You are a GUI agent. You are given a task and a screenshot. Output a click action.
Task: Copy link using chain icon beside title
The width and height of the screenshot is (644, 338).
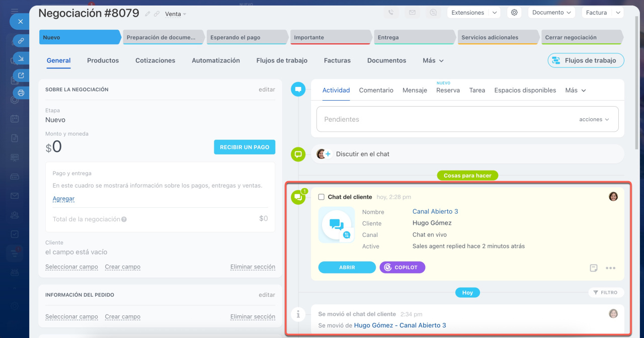tap(156, 14)
